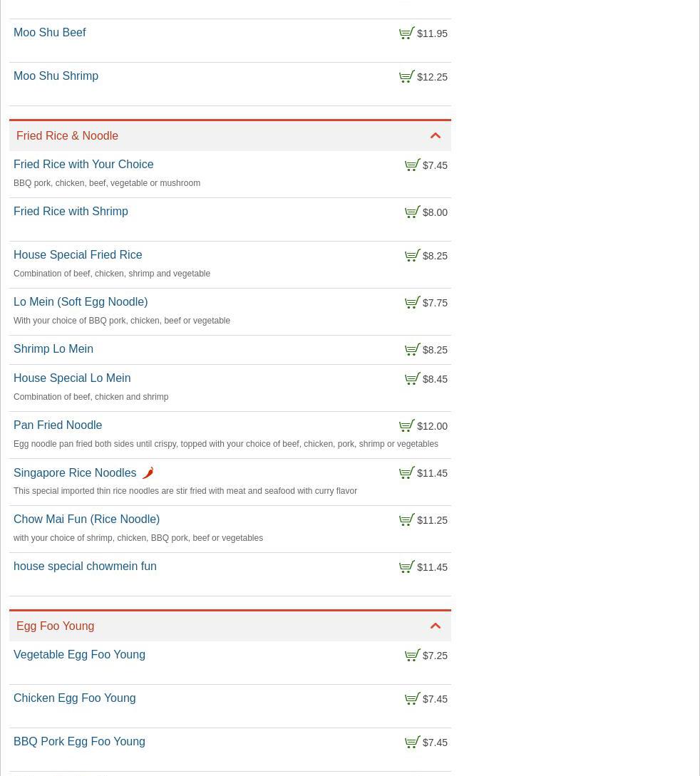
Task: Add House Special Fried Rice via cart icon
Action: [x=412, y=256]
